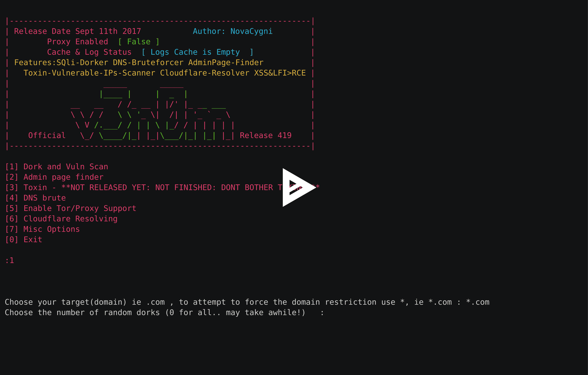Click the '[ False ]' proxy status value
This screenshot has height=375, width=588.
coord(139,42)
